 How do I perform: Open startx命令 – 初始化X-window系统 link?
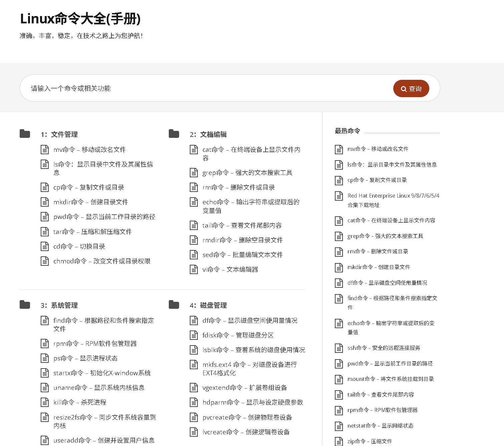pos(102,373)
